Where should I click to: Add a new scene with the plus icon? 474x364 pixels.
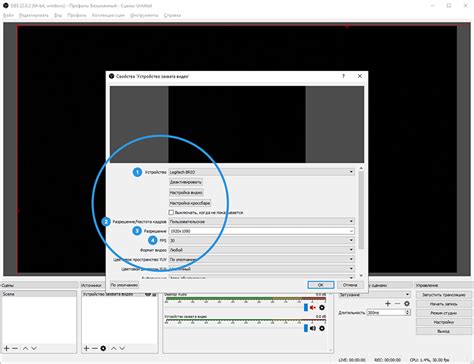6,348
